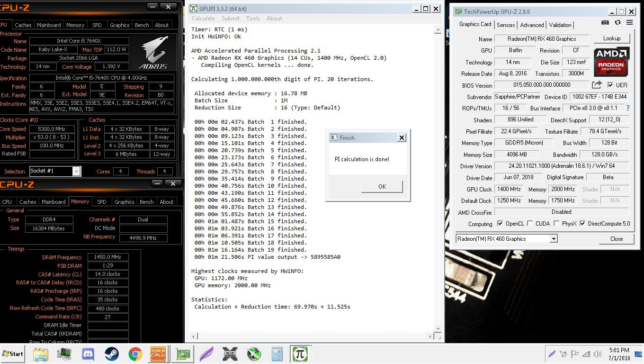644x364 pixels.
Task: Click the GPU-Z BIOS Version field
Action: pyautogui.click(x=542, y=85)
